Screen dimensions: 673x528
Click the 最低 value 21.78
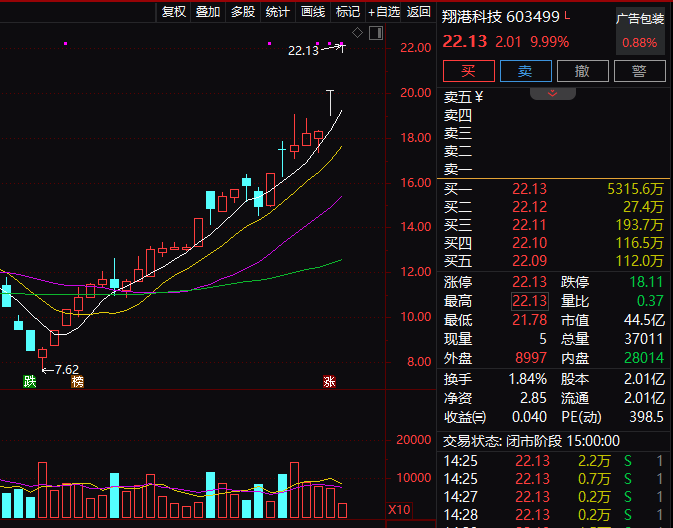530,320
